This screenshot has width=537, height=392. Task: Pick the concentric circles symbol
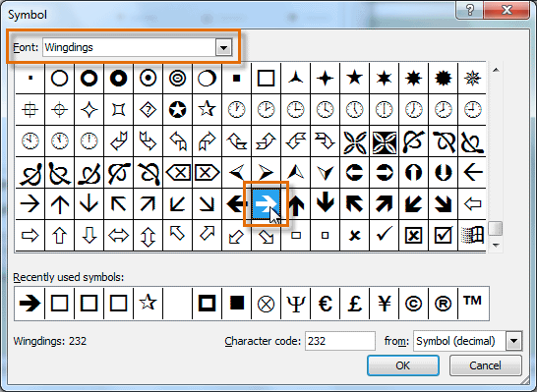pyautogui.click(x=178, y=79)
